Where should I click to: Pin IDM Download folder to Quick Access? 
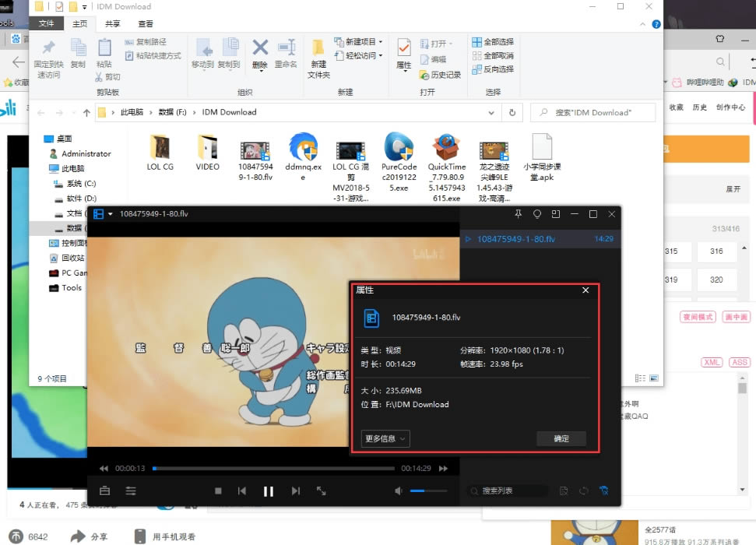[x=49, y=58]
